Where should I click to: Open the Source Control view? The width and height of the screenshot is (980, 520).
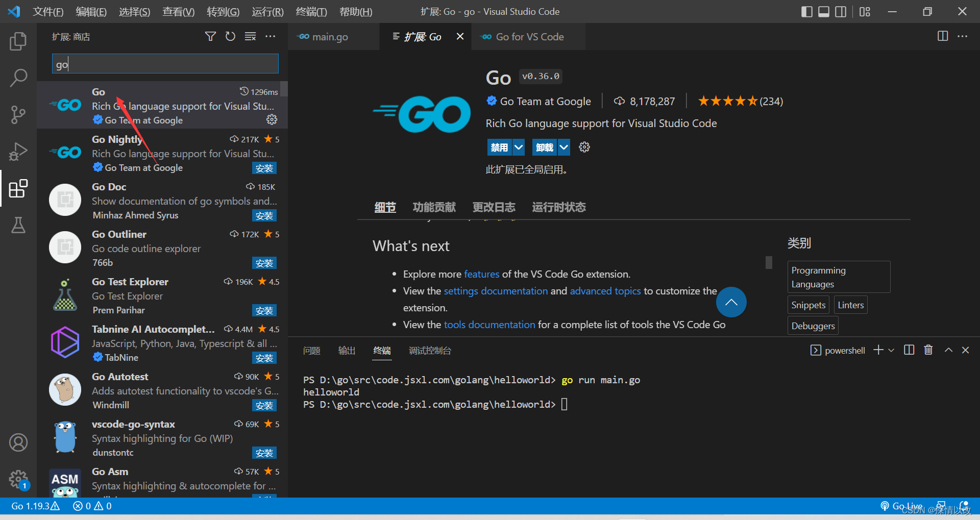point(18,114)
